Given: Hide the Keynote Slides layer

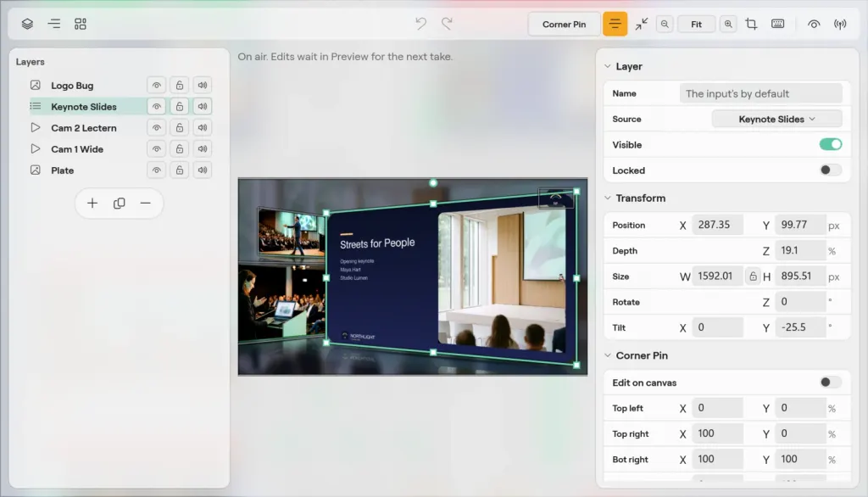Looking at the screenshot, I should tap(157, 106).
